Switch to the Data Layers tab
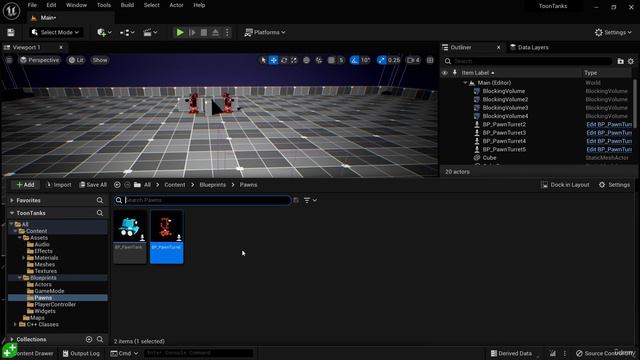Screen dimensions: 640x360 coord(529,47)
